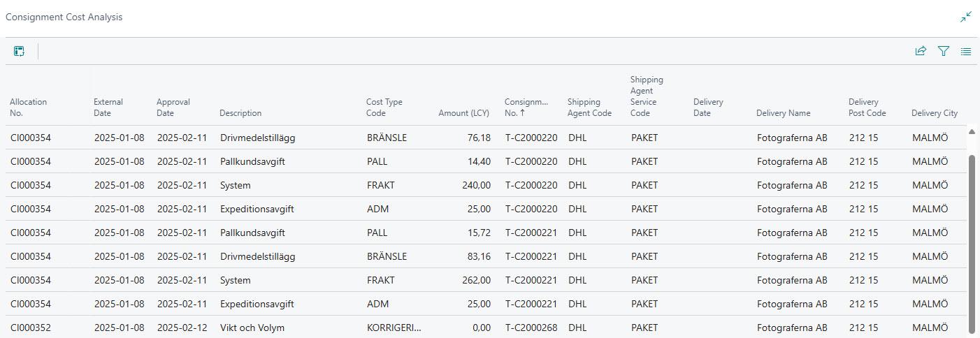Select the Cost Type Code column header
The image size is (980, 338).
(384, 107)
